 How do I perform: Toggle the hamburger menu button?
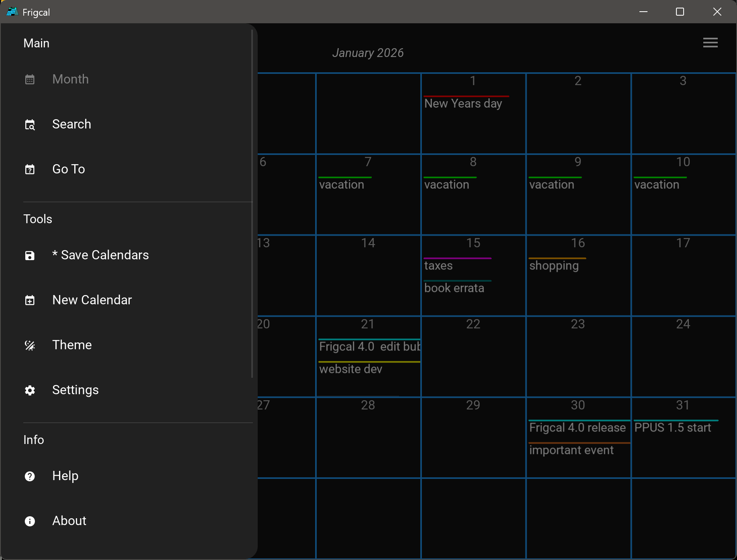pyautogui.click(x=710, y=43)
